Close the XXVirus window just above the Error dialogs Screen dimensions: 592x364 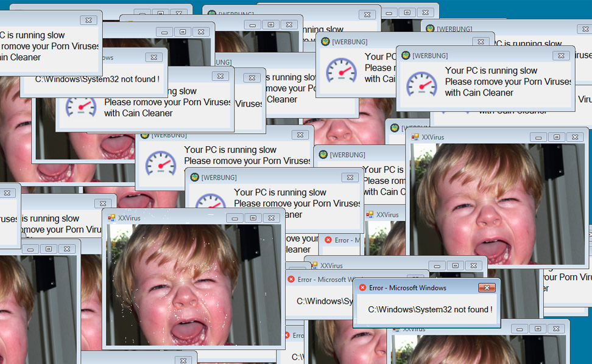click(474, 265)
